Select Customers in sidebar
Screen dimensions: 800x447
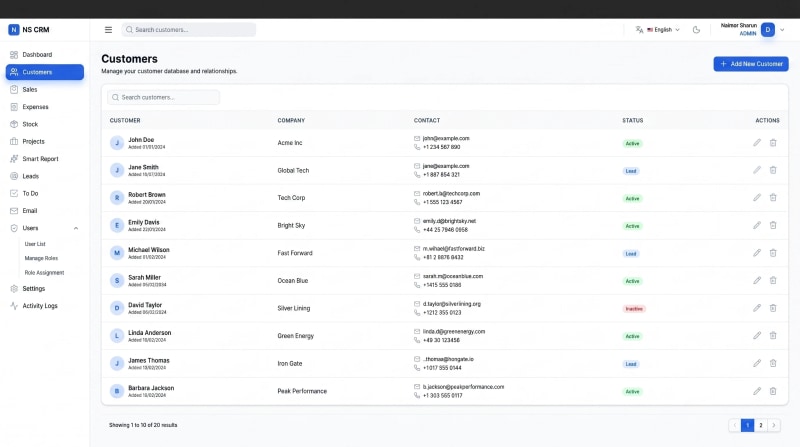pyautogui.click(x=45, y=72)
